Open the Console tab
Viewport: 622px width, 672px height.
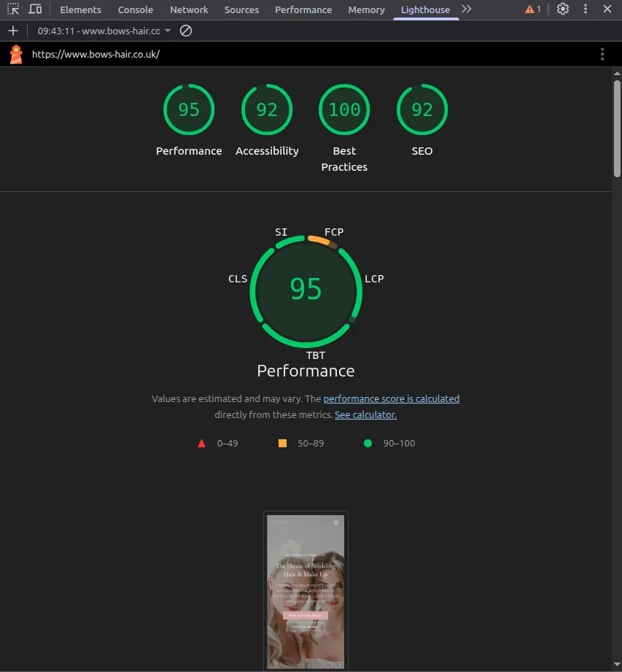point(136,9)
